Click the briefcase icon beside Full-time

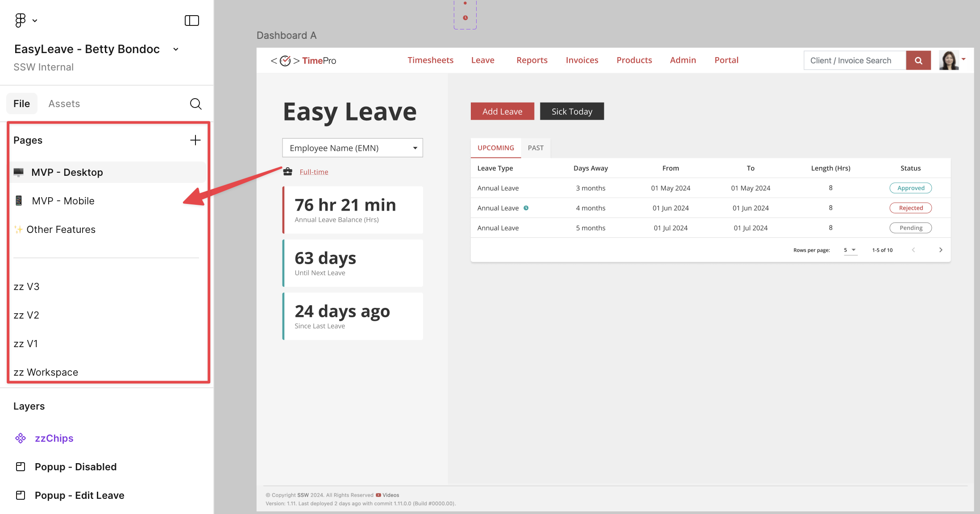[288, 172]
